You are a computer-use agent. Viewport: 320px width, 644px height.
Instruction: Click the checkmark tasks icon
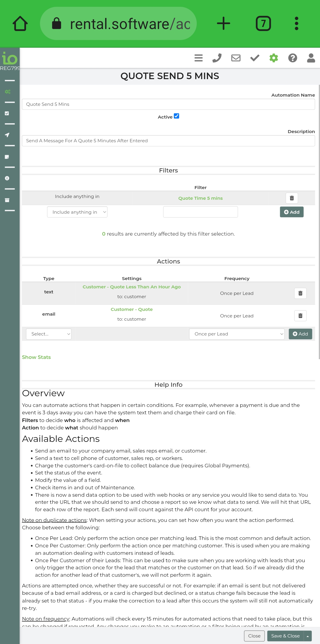(x=255, y=58)
